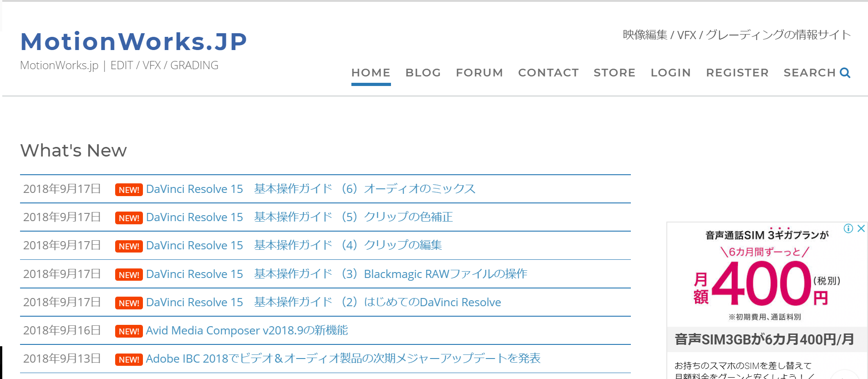Click the LOGIN menu link

point(670,73)
